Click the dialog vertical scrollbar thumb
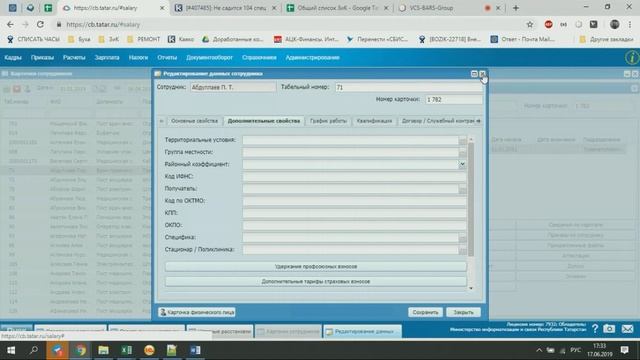Viewport: 640px width, 360px height. point(471,199)
